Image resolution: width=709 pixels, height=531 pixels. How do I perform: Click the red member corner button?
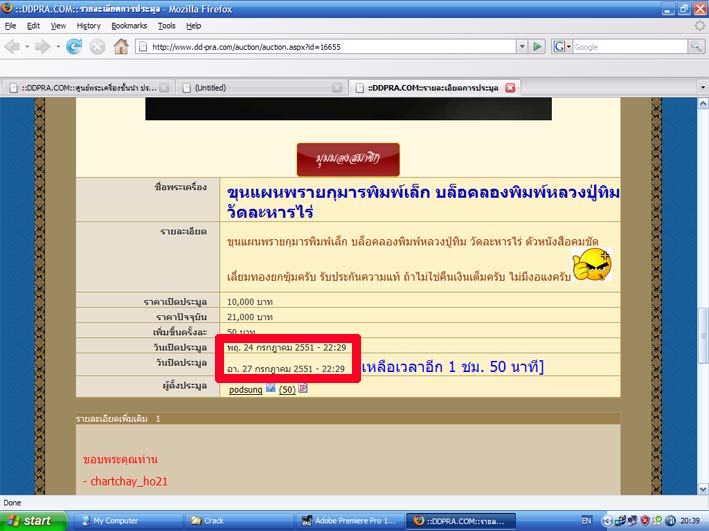347,160
